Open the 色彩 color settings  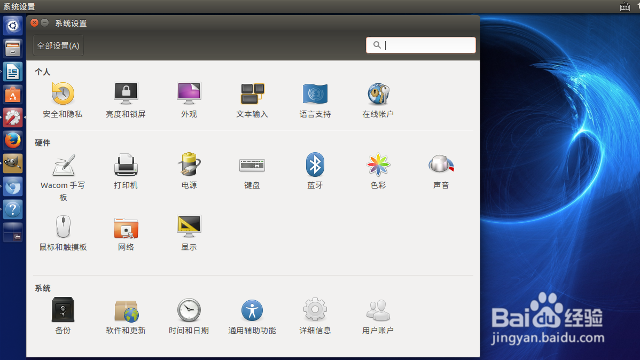378,171
